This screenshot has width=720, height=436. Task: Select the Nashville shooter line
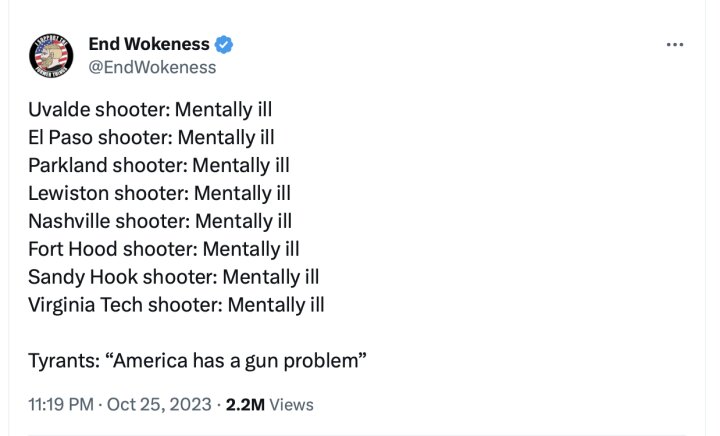click(x=160, y=221)
